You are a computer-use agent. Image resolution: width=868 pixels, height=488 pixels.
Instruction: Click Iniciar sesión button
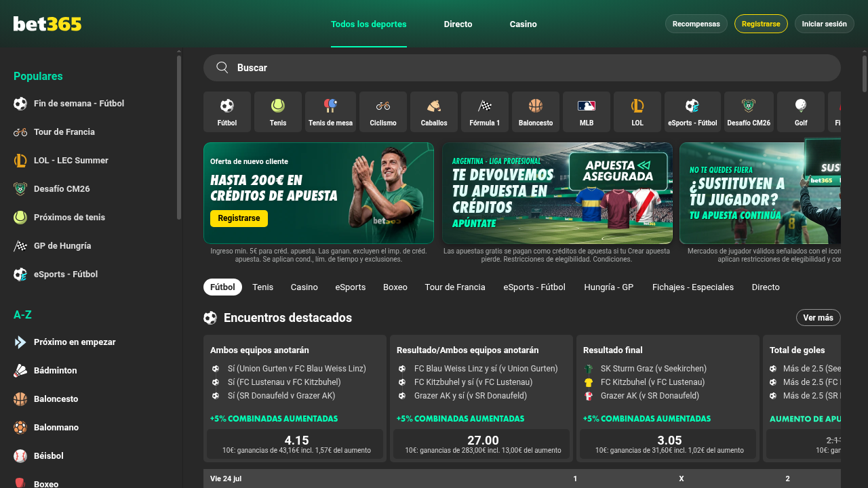coord(825,24)
